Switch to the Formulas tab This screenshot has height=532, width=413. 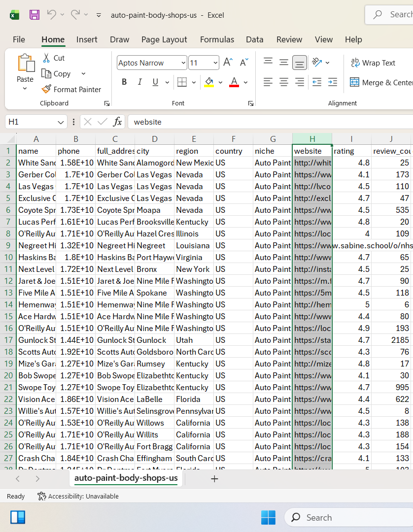pos(217,39)
